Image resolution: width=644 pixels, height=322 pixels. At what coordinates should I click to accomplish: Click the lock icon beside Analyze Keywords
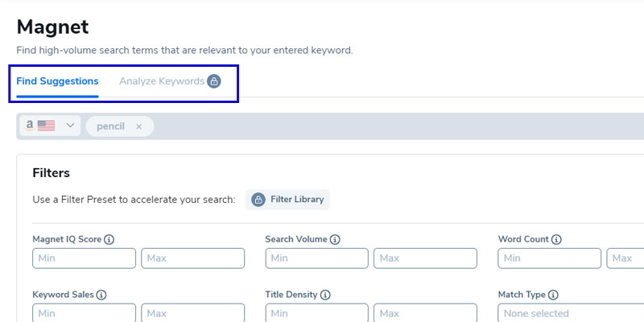click(213, 81)
